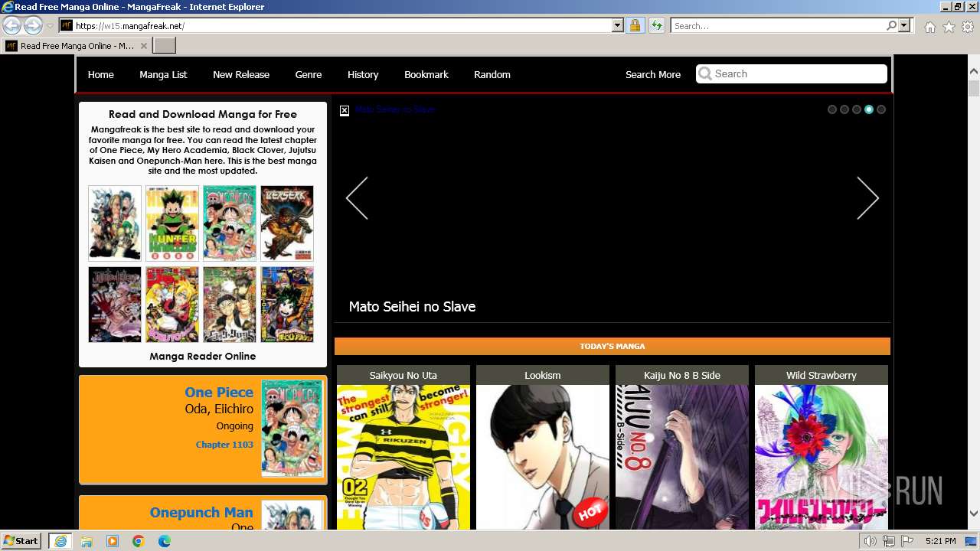The width and height of the screenshot is (980, 551).
Task: Click the Internet Explorer search box
Action: point(778,25)
